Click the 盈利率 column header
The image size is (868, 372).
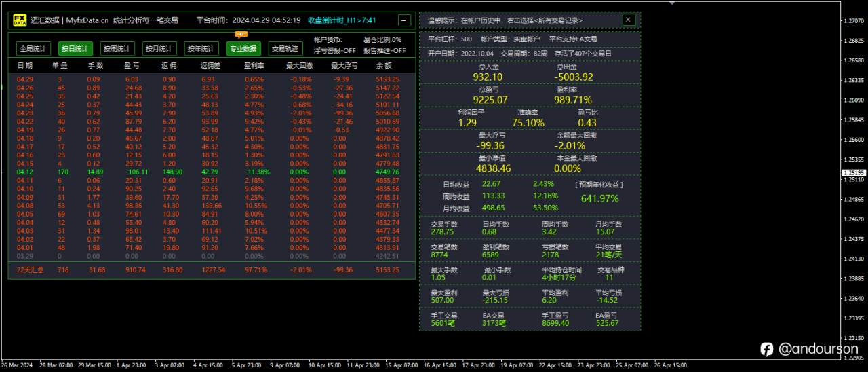(x=254, y=66)
